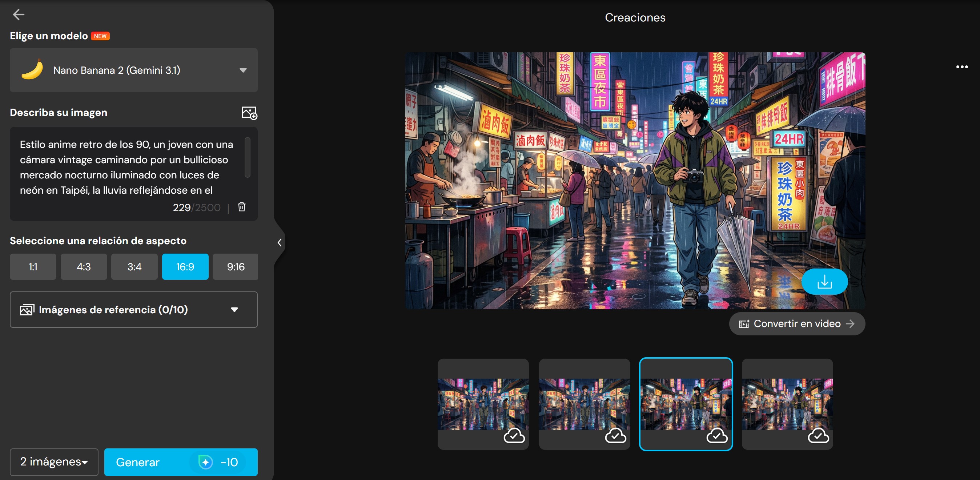
Task: Select the 4:3 aspect ratio
Action: pyautogui.click(x=84, y=267)
